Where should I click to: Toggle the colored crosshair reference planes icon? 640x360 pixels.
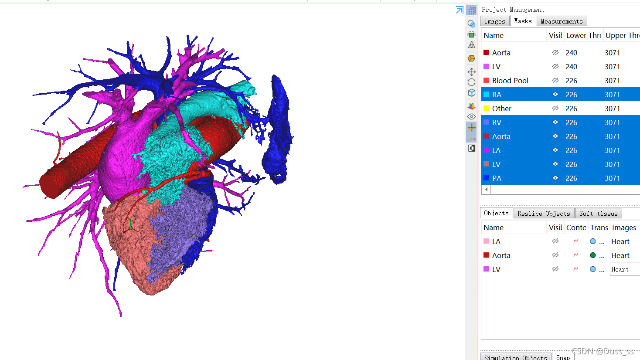[471, 127]
